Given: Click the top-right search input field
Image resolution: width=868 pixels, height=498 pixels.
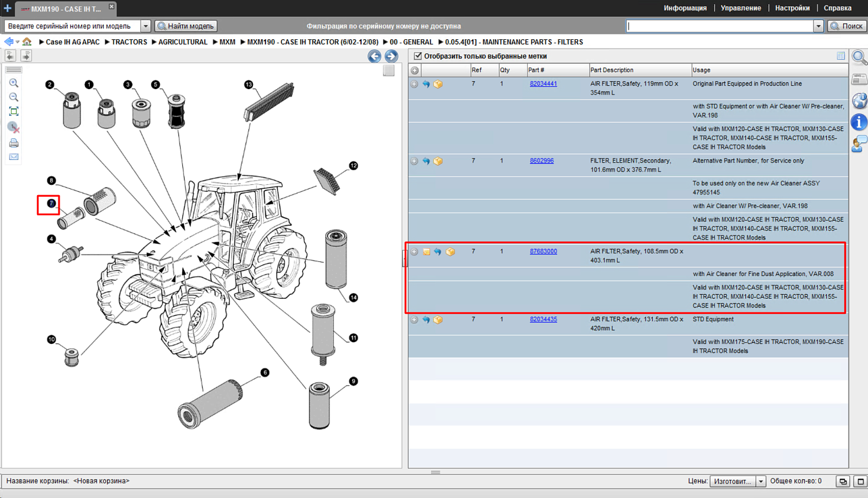Looking at the screenshot, I should (x=720, y=26).
